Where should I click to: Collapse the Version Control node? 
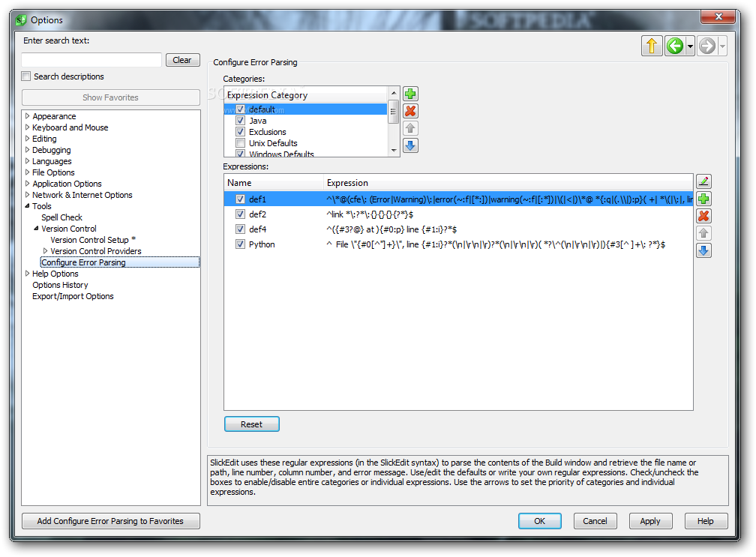click(x=36, y=229)
